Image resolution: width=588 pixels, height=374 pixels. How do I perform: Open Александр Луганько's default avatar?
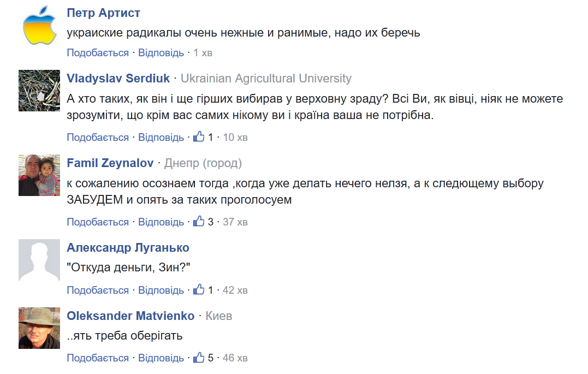click(x=39, y=260)
